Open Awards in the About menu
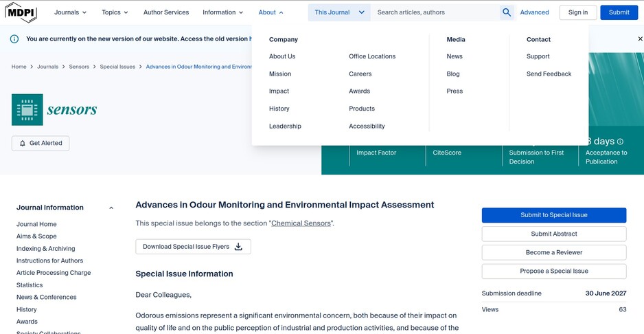Viewport: 644px width, 334px height. (359, 91)
